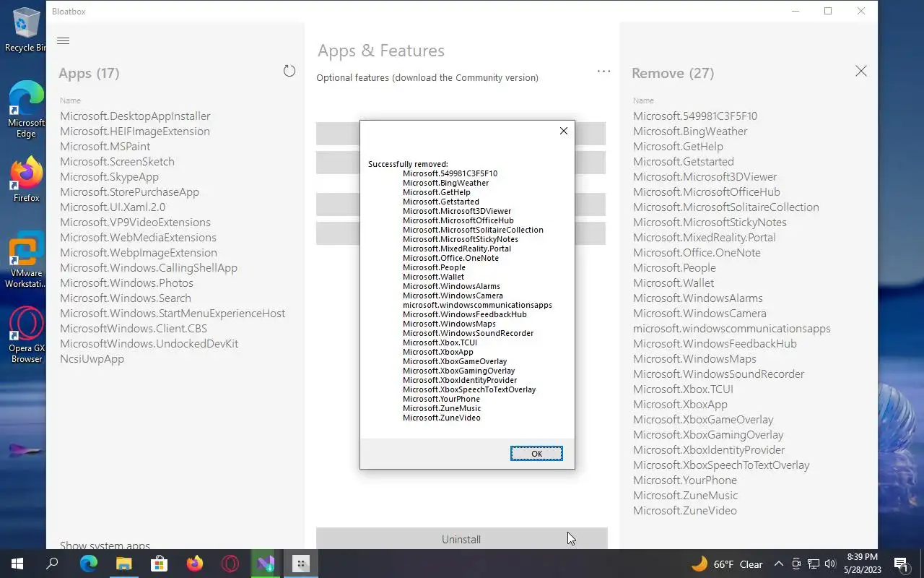Open VMware Workstation desktop shortcut
The height and width of the screenshot is (578, 924).
pos(26,259)
